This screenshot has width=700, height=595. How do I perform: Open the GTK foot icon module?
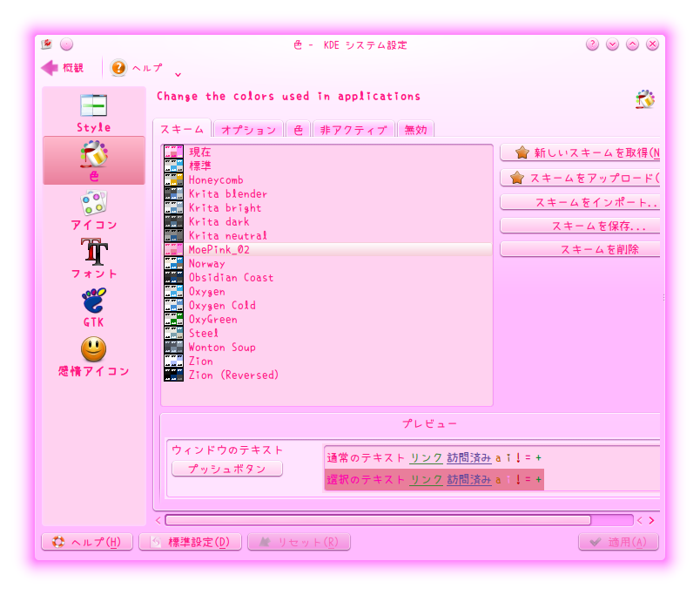coord(94,308)
